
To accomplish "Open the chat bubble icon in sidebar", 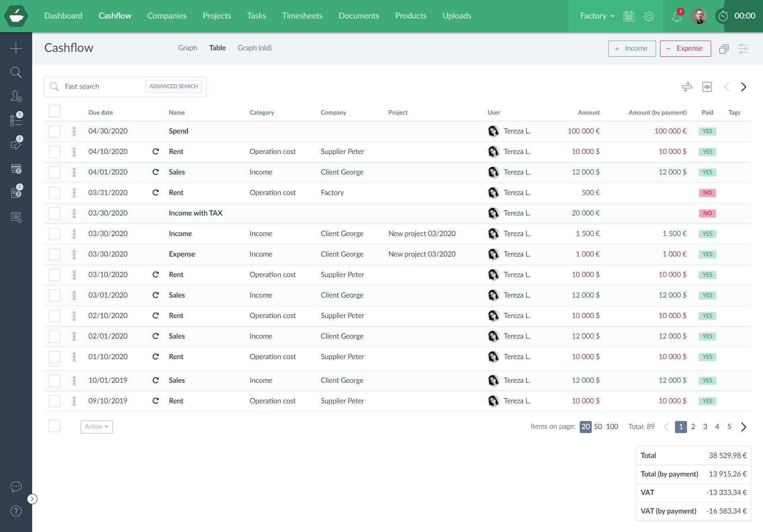I will 16,487.
